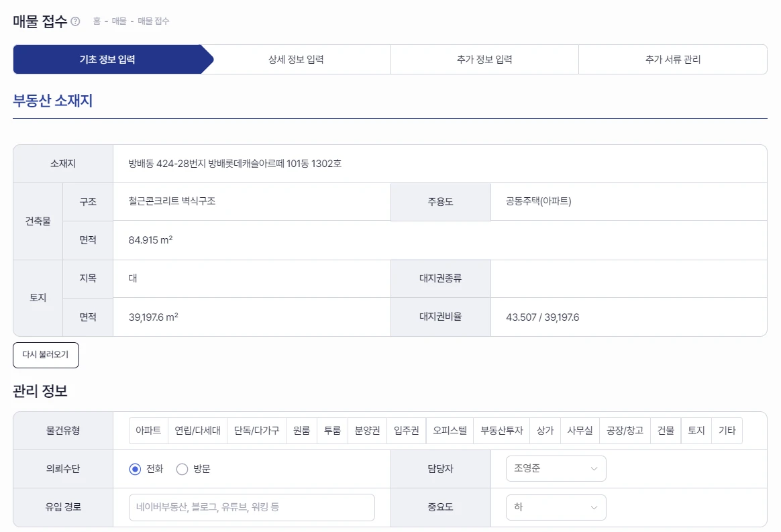Click the 매물 breadcrumb link
781x532 pixels.
(x=119, y=21)
